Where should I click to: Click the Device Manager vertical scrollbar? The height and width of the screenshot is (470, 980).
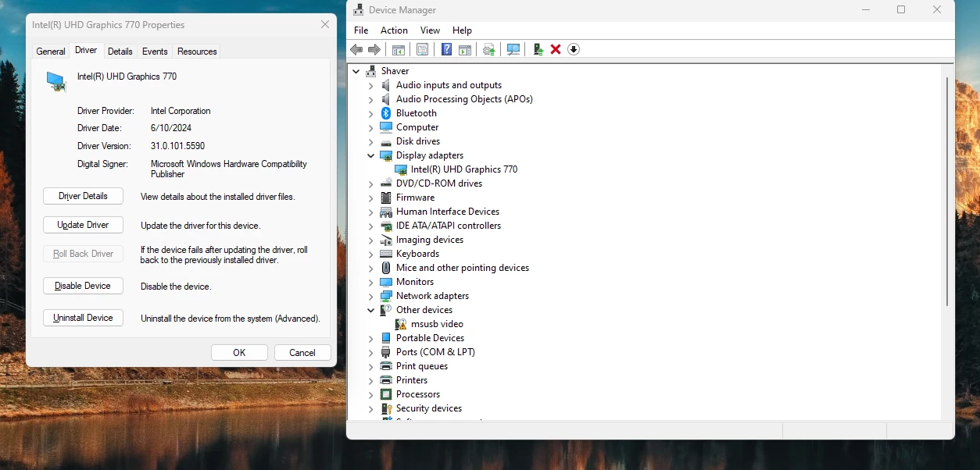pyautogui.click(x=947, y=191)
